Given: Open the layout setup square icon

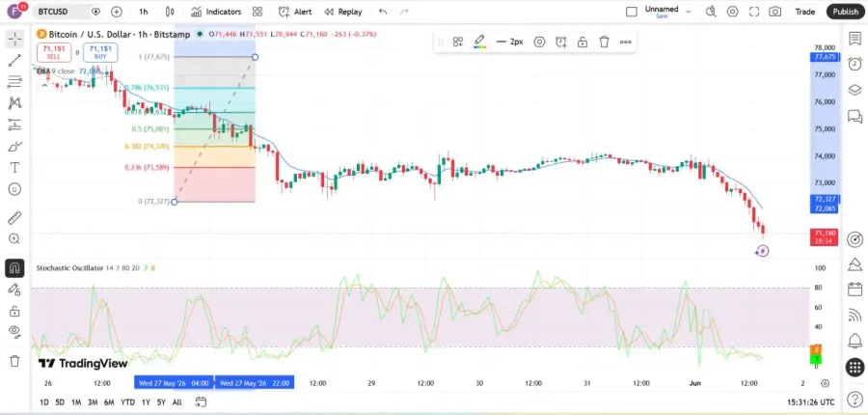Looking at the screenshot, I should [632, 12].
